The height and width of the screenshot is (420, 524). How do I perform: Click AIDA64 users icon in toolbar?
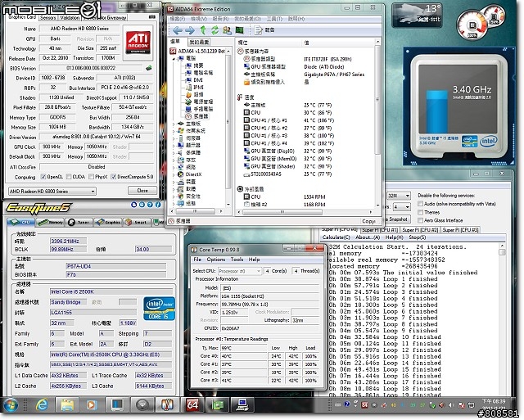tap(227, 30)
